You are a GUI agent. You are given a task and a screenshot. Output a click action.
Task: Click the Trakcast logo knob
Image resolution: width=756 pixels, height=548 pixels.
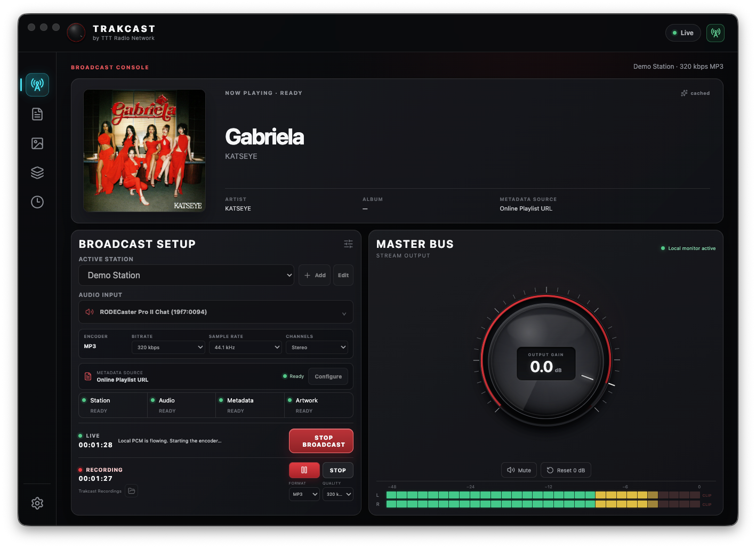click(x=76, y=33)
